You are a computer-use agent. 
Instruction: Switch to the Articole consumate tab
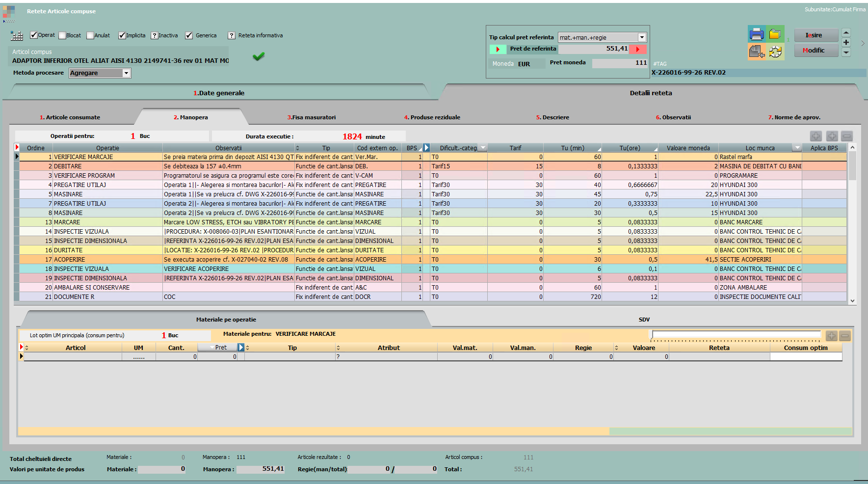pyautogui.click(x=70, y=117)
